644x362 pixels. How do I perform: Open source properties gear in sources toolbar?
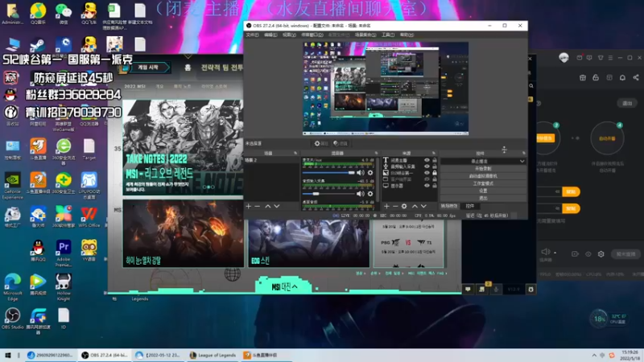pyautogui.click(x=404, y=206)
